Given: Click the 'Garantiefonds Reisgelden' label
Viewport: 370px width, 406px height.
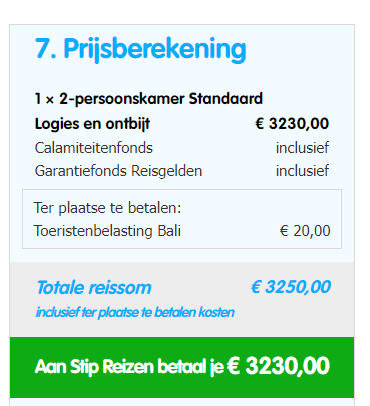Looking at the screenshot, I should pyautogui.click(x=118, y=171).
